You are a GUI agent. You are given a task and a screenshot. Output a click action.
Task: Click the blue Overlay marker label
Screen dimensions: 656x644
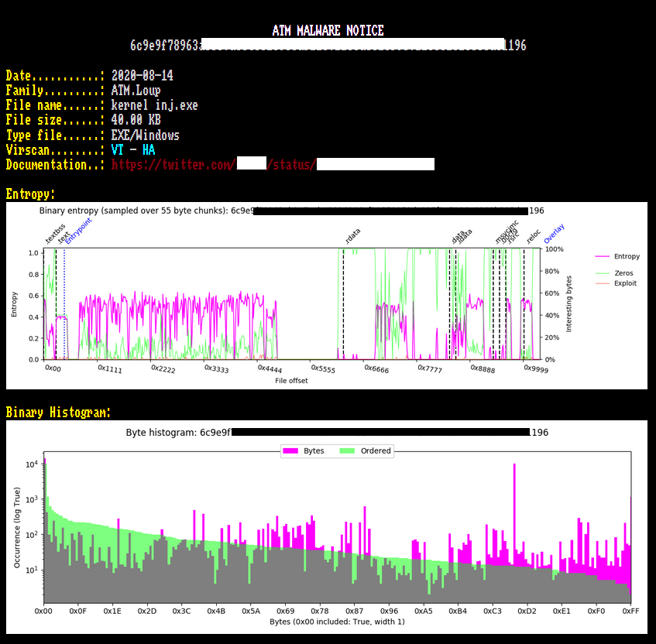[x=555, y=233]
